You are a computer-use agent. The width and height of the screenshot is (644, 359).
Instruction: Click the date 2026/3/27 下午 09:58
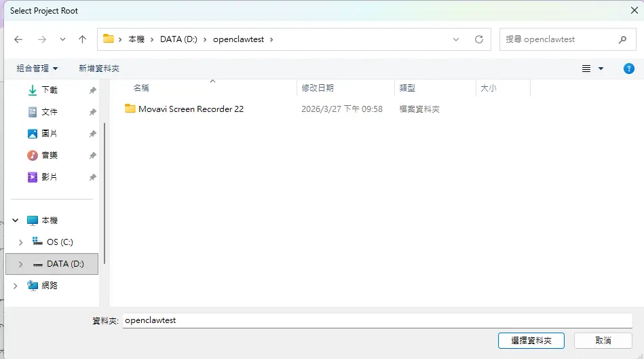point(342,109)
